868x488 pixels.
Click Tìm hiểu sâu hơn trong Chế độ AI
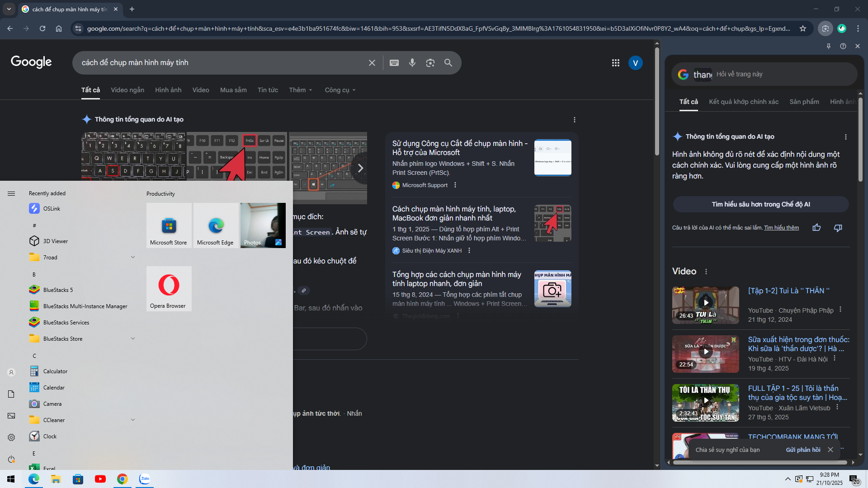tap(760, 204)
